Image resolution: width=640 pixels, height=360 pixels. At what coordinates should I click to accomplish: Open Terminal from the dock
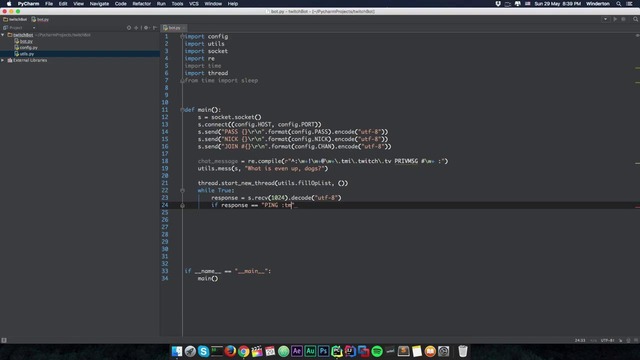217,351
